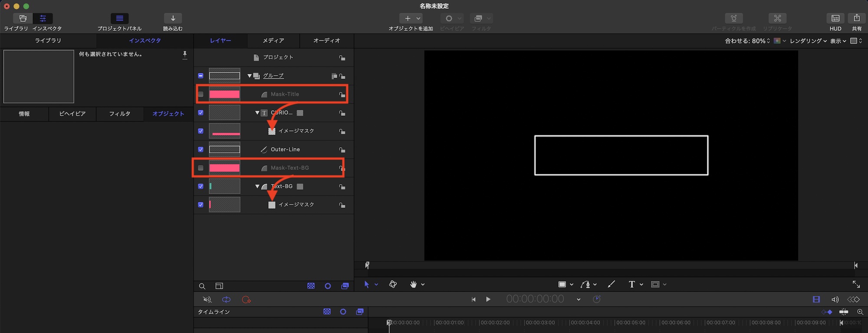The height and width of the screenshot is (333, 868).
Task: Select the hand pan tool
Action: tap(413, 284)
